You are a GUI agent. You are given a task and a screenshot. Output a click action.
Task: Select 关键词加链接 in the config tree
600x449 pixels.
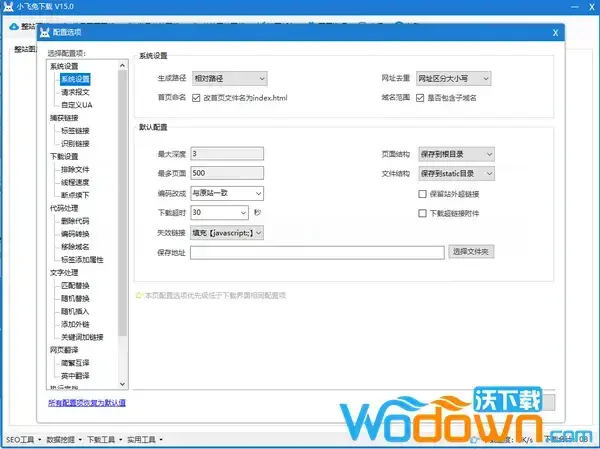coord(82,337)
